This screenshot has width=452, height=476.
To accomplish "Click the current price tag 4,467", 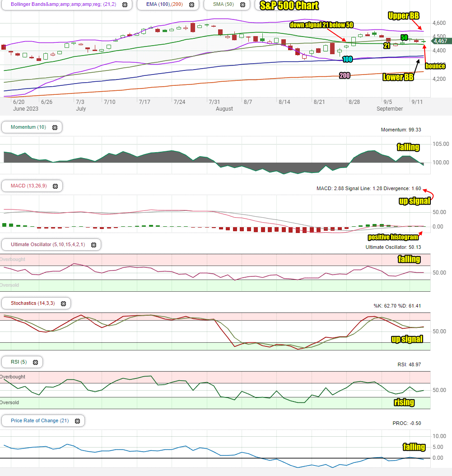I will click(x=440, y=41).
